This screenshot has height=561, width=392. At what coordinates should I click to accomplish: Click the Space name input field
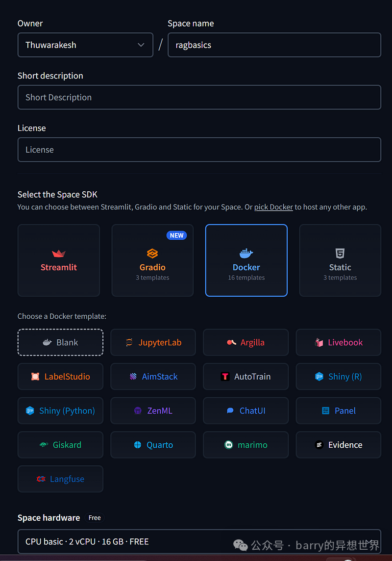tap(274, 45)
